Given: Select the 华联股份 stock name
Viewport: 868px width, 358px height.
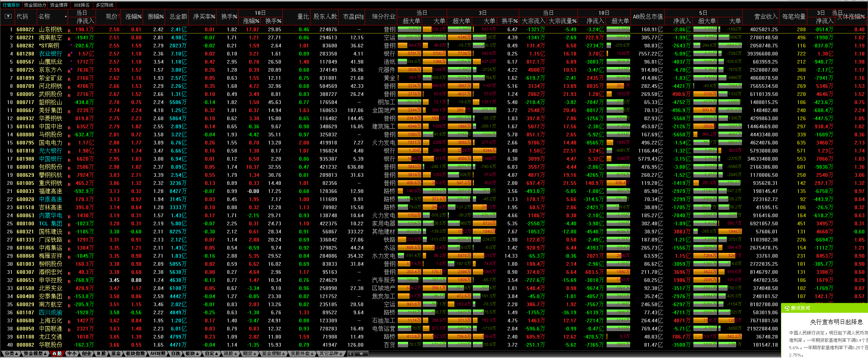Looking at the screenshot, I should point(51,345).
